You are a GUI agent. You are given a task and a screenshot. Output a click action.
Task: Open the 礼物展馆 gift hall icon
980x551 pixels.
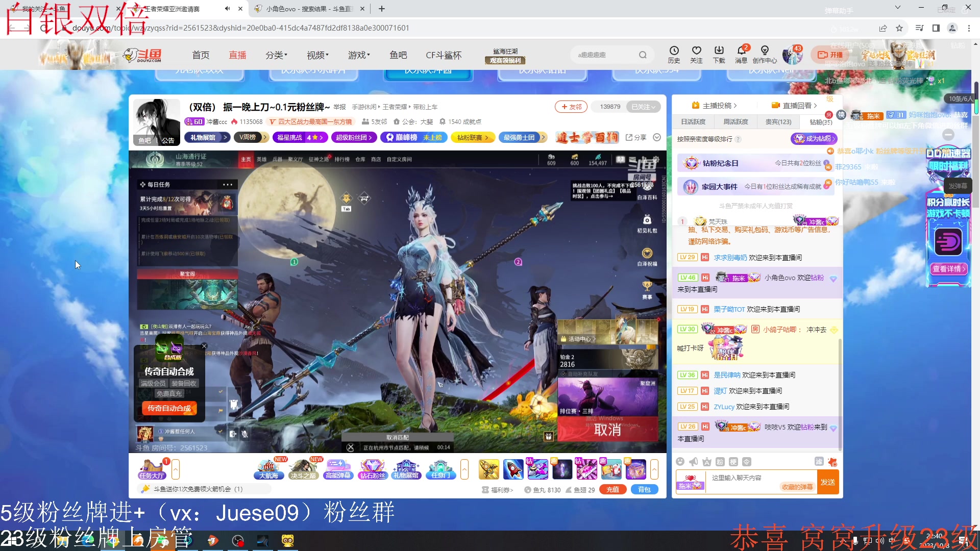pyautogui.click(x=406, y=469)
